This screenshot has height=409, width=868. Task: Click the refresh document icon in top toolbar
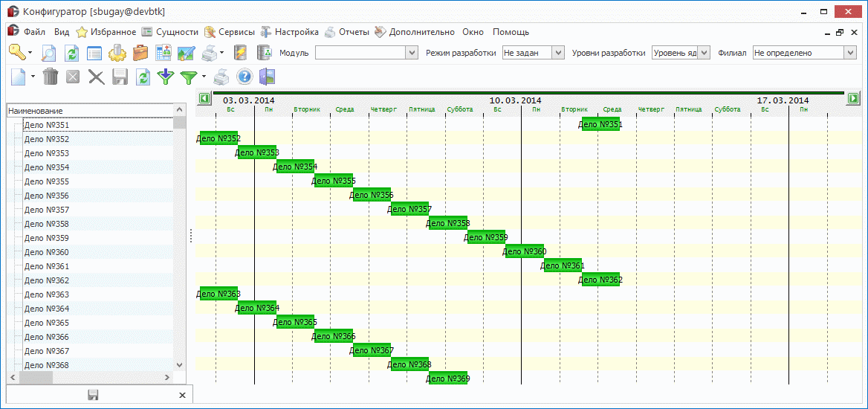pos(73,53)
